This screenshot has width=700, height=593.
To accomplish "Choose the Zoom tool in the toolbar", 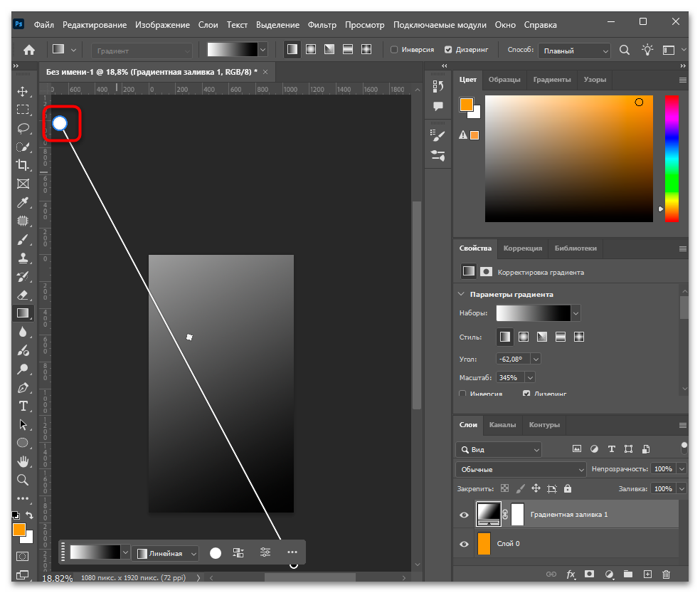I will point(23,480).
